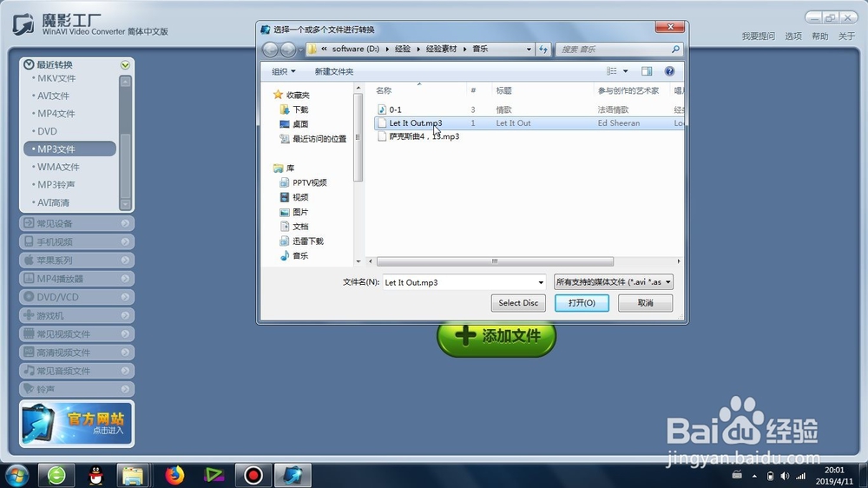868x488 pixels.
Task: Open the file name combo dropdown arrow
Action: click(541, 282)
